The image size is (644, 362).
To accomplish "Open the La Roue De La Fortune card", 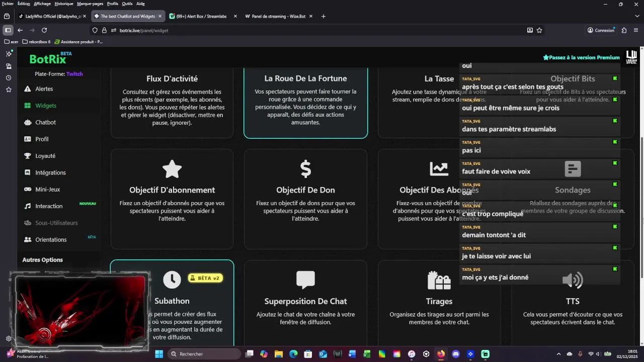I will click(305, 103).
